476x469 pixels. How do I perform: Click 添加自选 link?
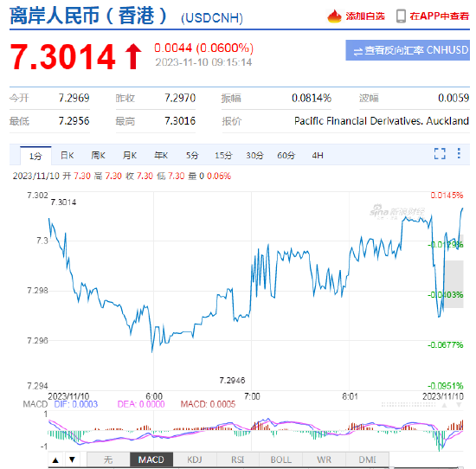tap(365, 16)
